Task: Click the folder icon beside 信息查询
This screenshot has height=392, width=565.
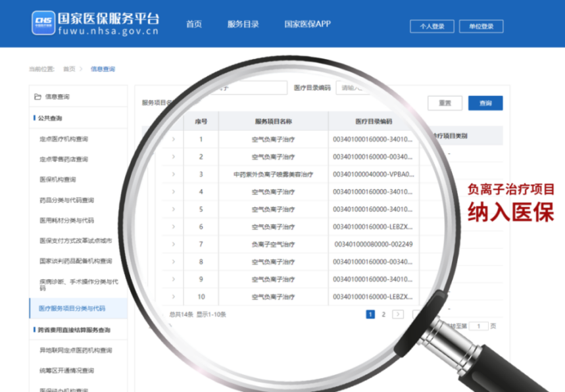Action: (x=37, y=97)
